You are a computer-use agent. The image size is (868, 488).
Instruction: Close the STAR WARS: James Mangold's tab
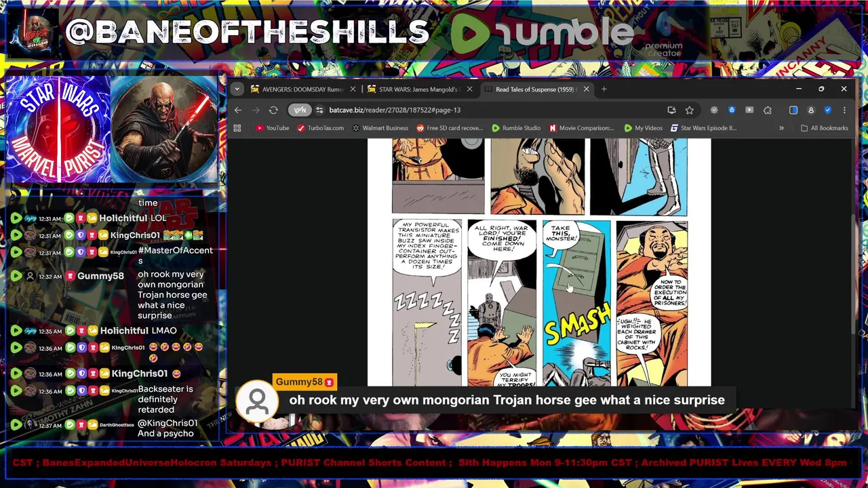tap(469, 89)
